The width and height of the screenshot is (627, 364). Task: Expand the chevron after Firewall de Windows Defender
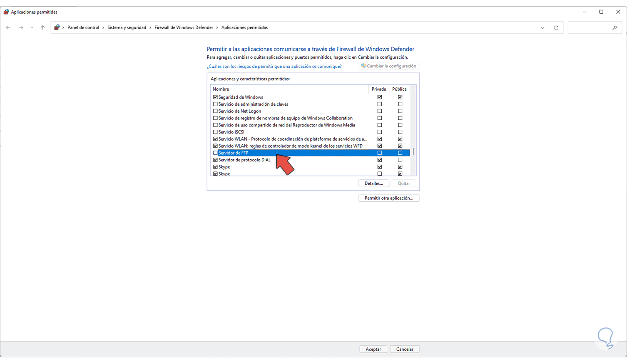point(217,27)
